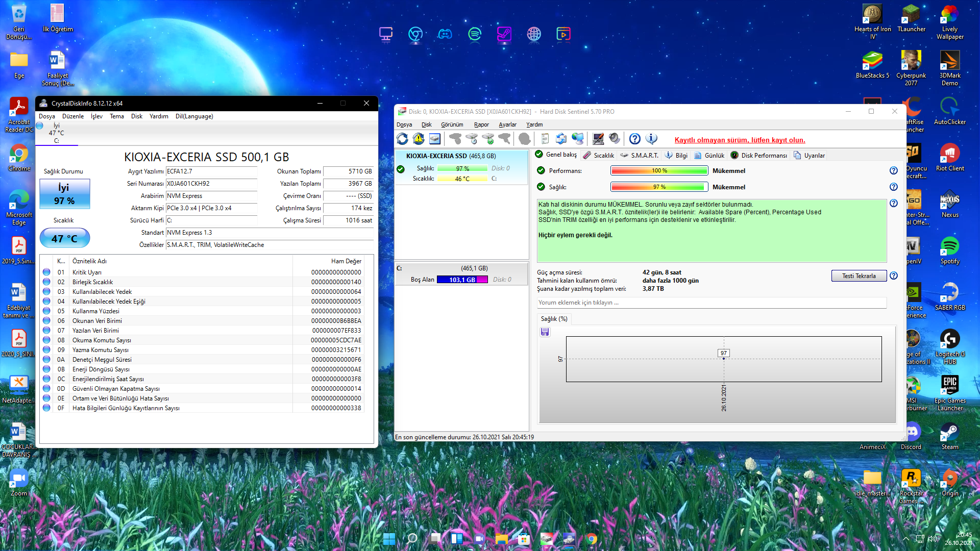Click the refresh-with-warning icon in Sentinel toolbar

pyautogui.click(x=419, y=139)
